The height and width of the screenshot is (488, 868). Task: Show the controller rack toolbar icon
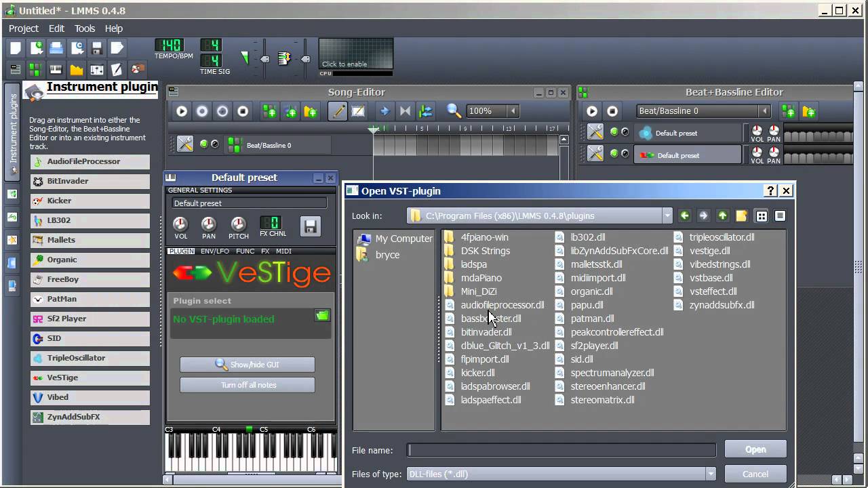coord(138,69)
